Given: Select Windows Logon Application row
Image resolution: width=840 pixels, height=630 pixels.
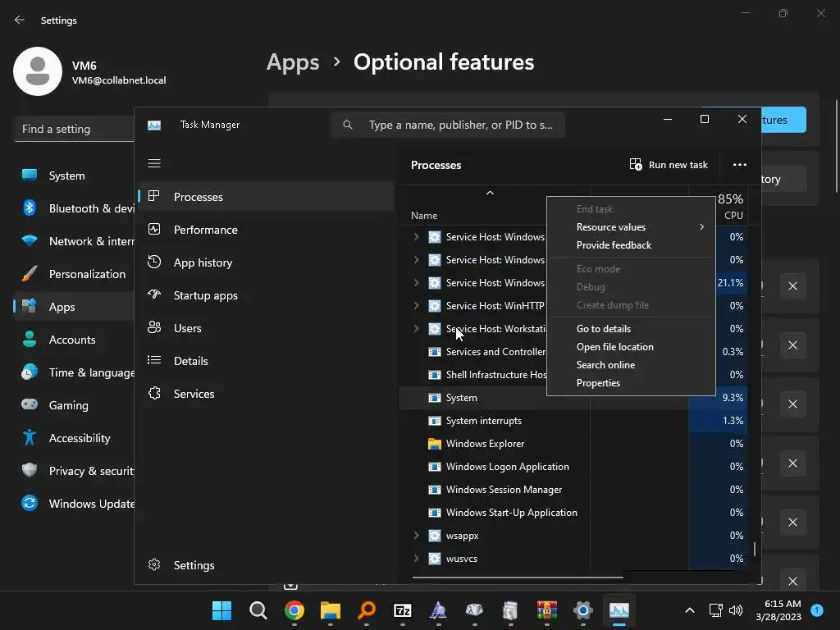Looking at the screenshot, I should click(573, 467).
